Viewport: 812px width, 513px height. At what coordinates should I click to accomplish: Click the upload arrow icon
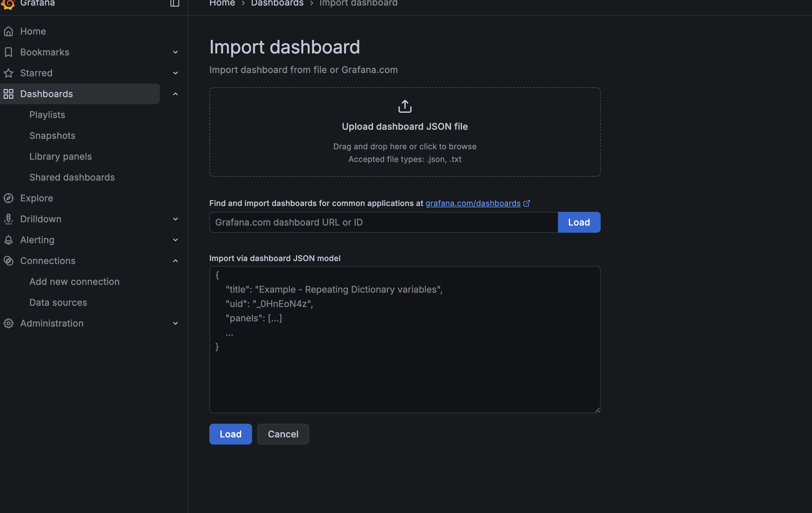(x=405, y=107)
